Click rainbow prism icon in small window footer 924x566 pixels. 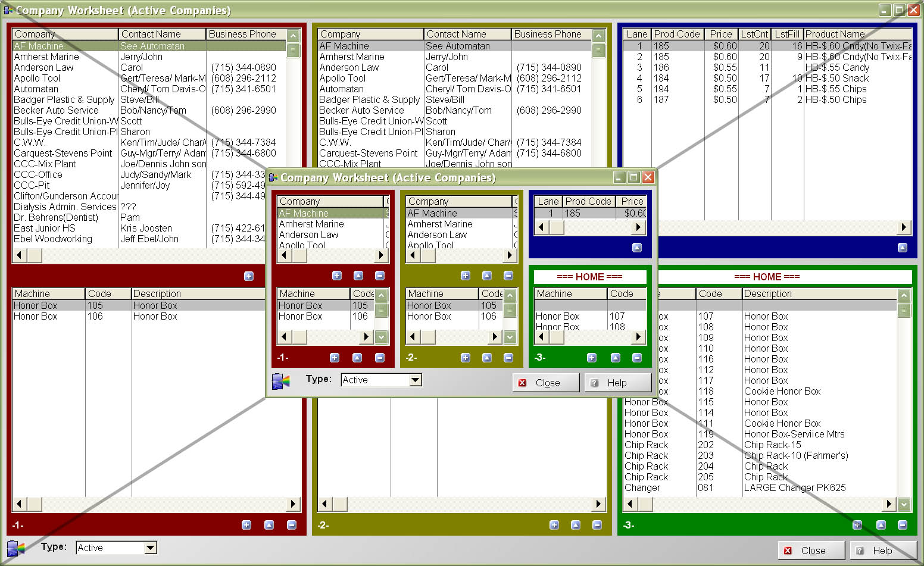coord(280,381)
